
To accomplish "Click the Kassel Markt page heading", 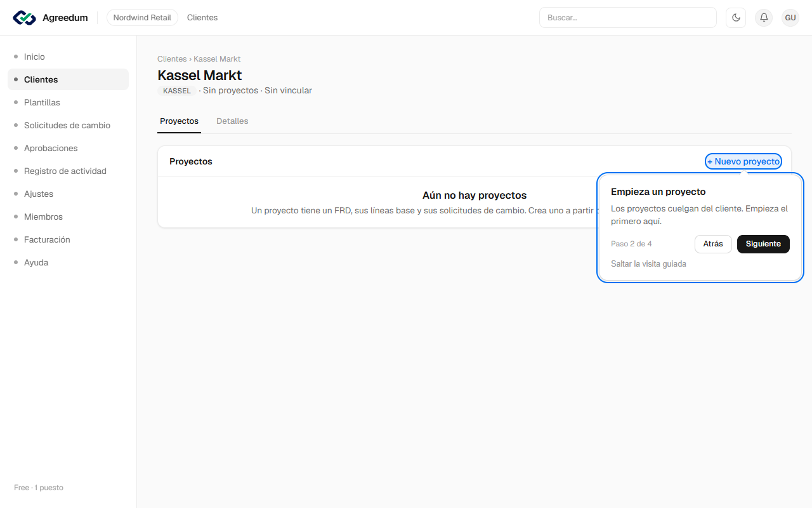I will coord(200,75).
